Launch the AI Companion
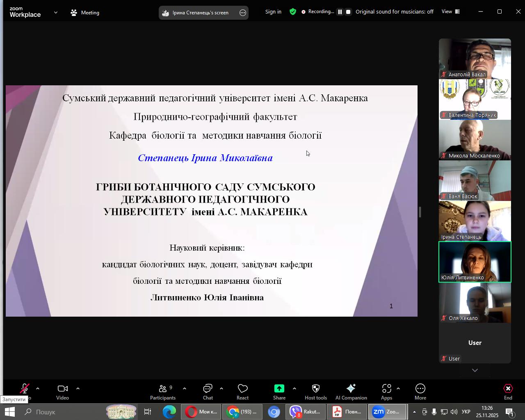Viewport: 525px width, 420px height. coord(351,392)
